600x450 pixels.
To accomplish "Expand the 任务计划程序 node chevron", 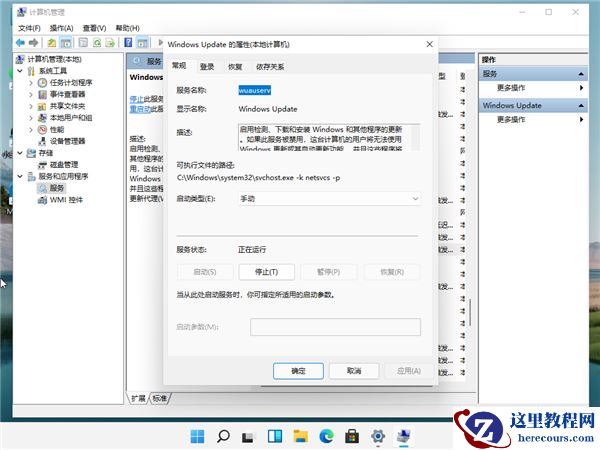I will point(31,83).
